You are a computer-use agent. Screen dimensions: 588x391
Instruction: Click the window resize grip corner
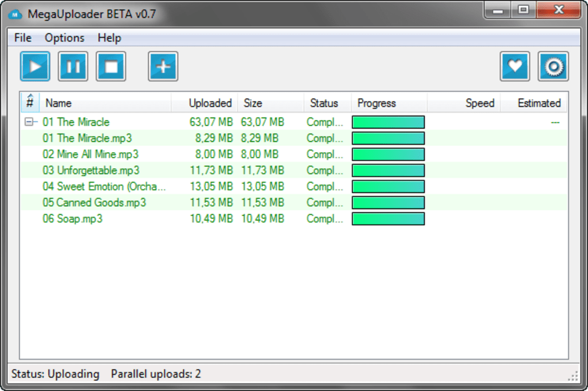[x=574, y=376]
